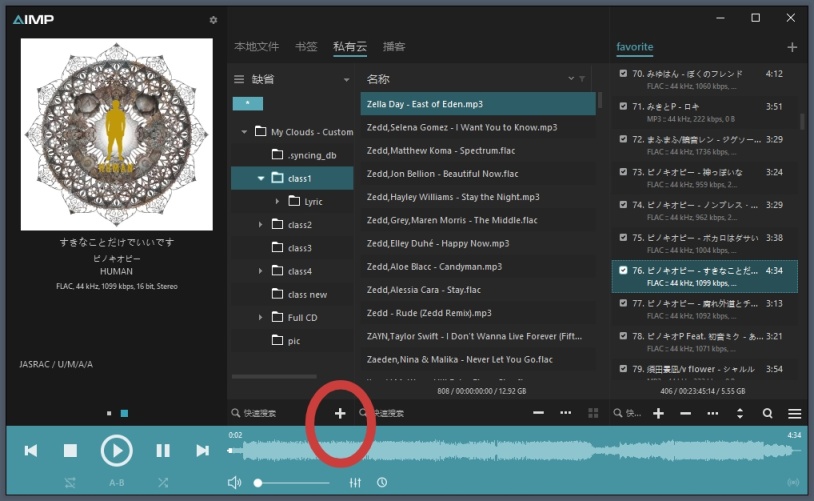Expand the Full CD folder
814x501 pixels.
pos(261,317)
